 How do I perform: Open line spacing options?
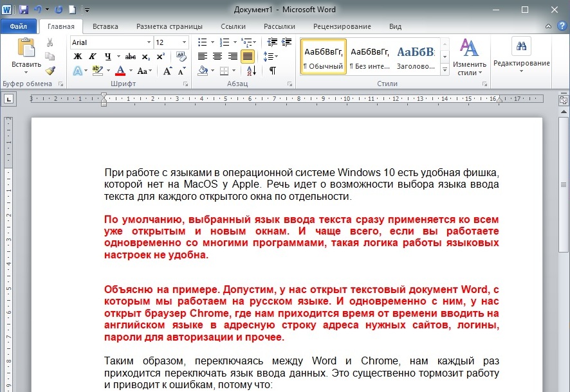click(x=270, y=57)
